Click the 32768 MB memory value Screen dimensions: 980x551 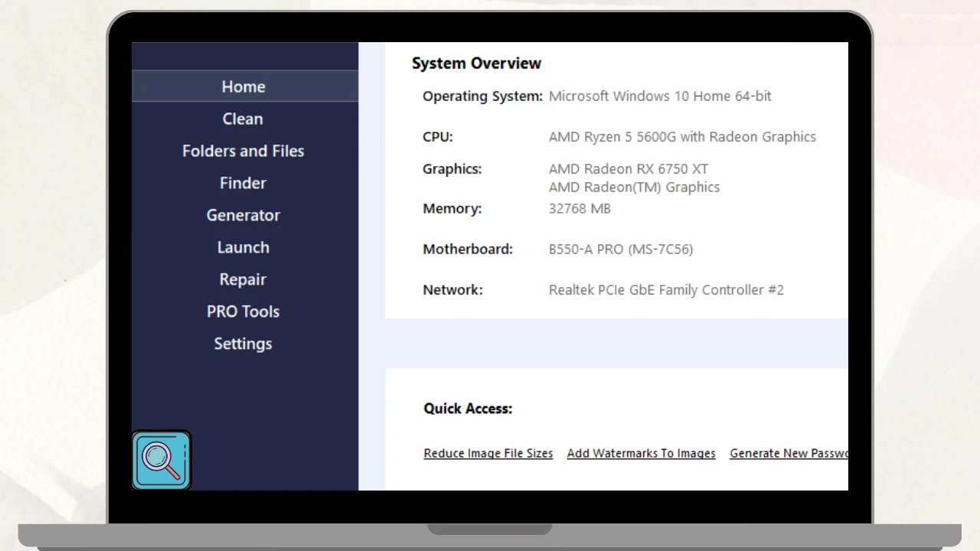[580, 208]
